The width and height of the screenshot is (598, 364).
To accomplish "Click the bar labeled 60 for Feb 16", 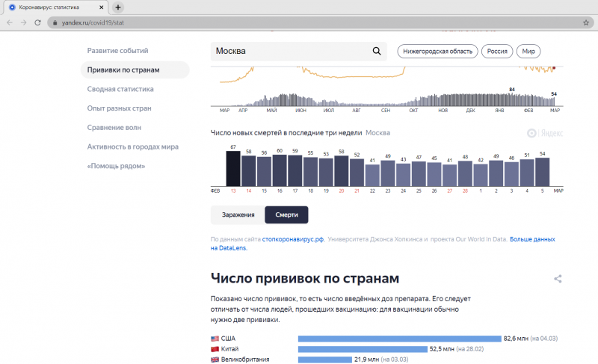I will [x=280, y=170].
